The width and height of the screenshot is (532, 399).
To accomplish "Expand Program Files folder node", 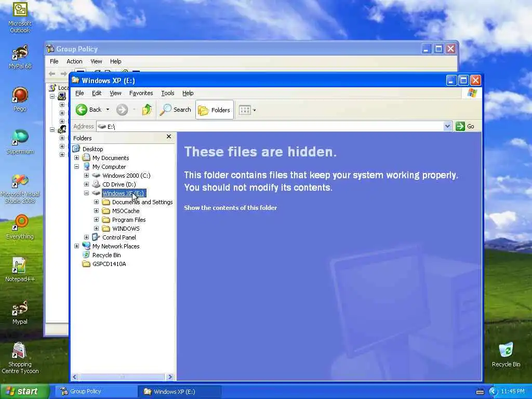I will pyautogui.click(x=96, y=220).
